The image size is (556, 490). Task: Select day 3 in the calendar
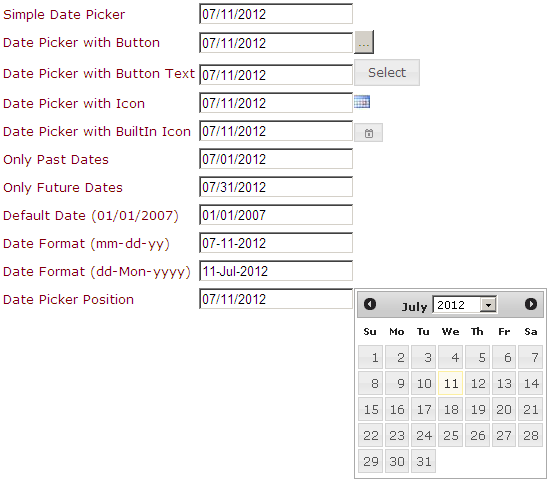click(x=423, y=357)
